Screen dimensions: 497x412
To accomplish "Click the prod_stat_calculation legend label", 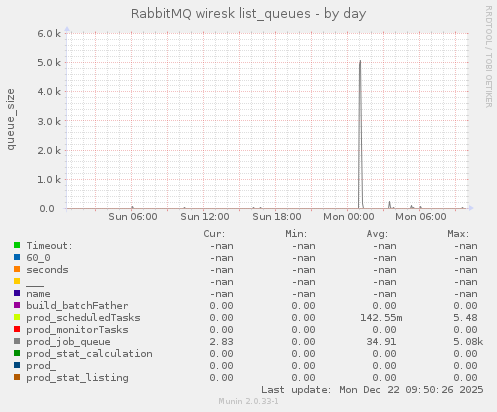I will (89, 354).
